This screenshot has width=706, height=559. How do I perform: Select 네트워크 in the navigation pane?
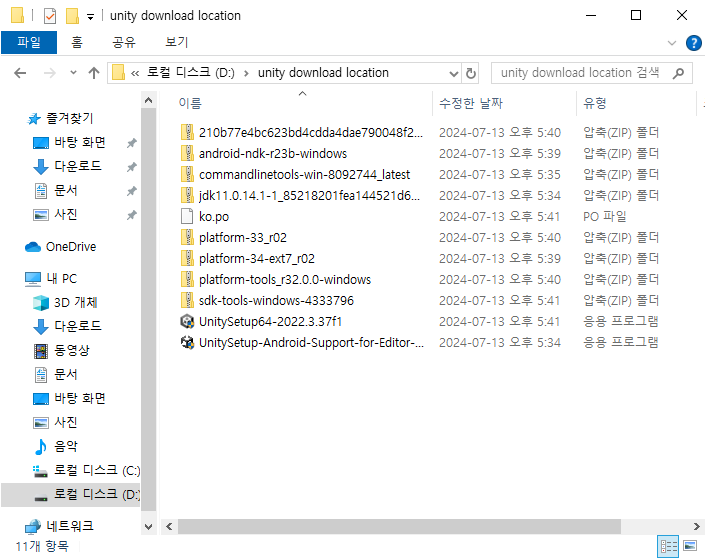[59, 526]
